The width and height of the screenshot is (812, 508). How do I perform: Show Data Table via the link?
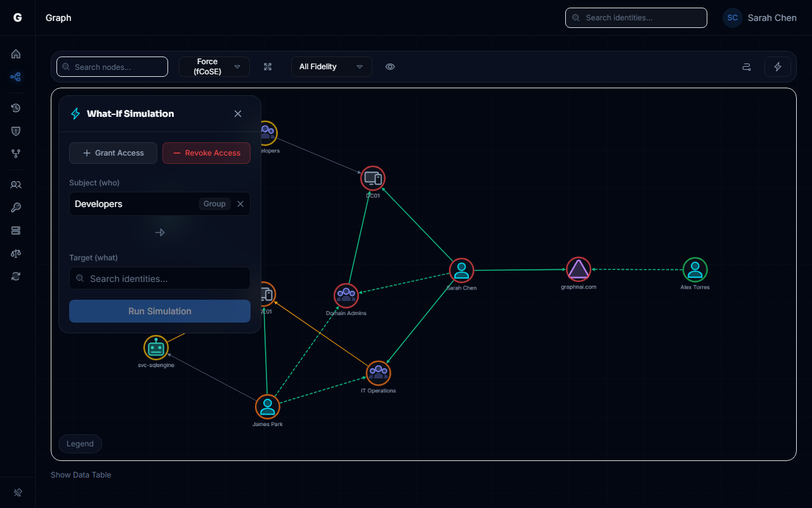click(81, 474)
